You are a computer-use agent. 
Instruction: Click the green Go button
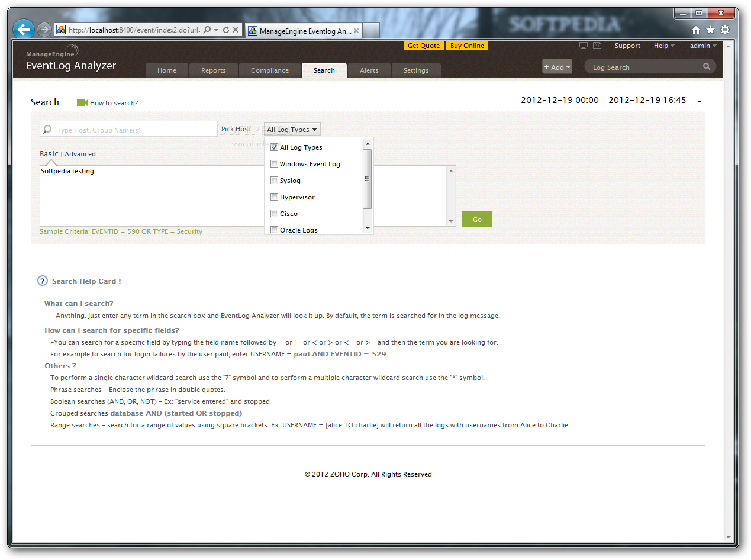click(477, 219)
